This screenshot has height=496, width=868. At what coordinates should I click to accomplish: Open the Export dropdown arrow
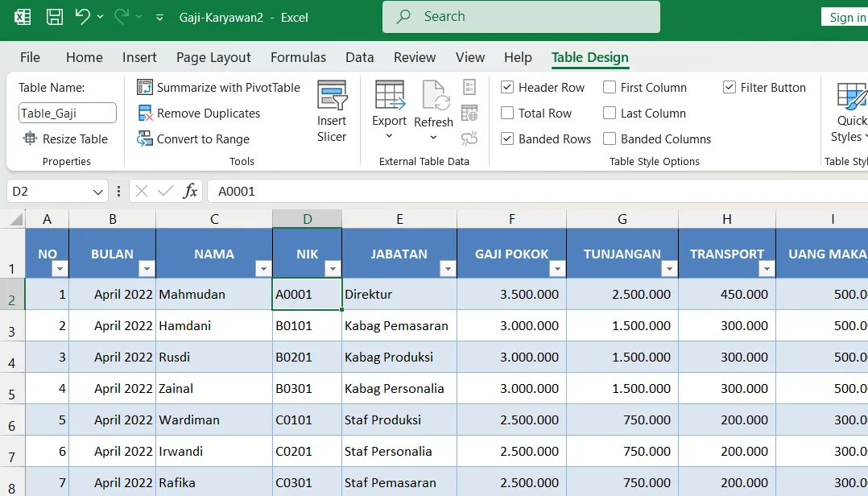[x=389, y=136]
